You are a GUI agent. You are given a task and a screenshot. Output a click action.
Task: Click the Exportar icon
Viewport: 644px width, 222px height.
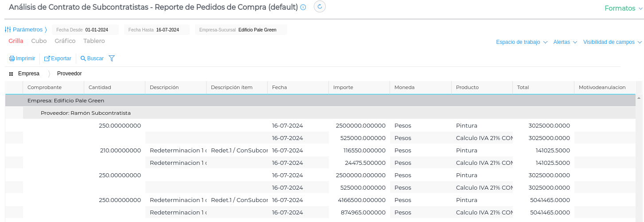tap(47, 58)
